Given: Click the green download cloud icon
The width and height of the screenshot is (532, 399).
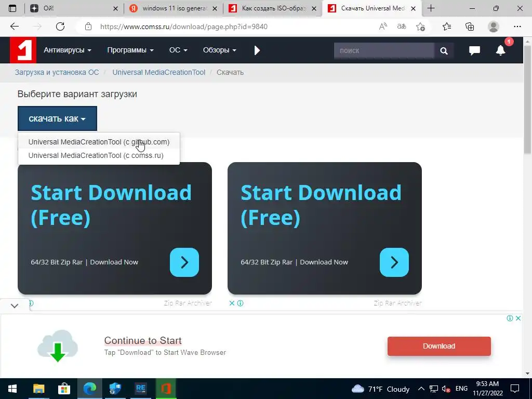Looking at the screenshot, I should (57, 345).
